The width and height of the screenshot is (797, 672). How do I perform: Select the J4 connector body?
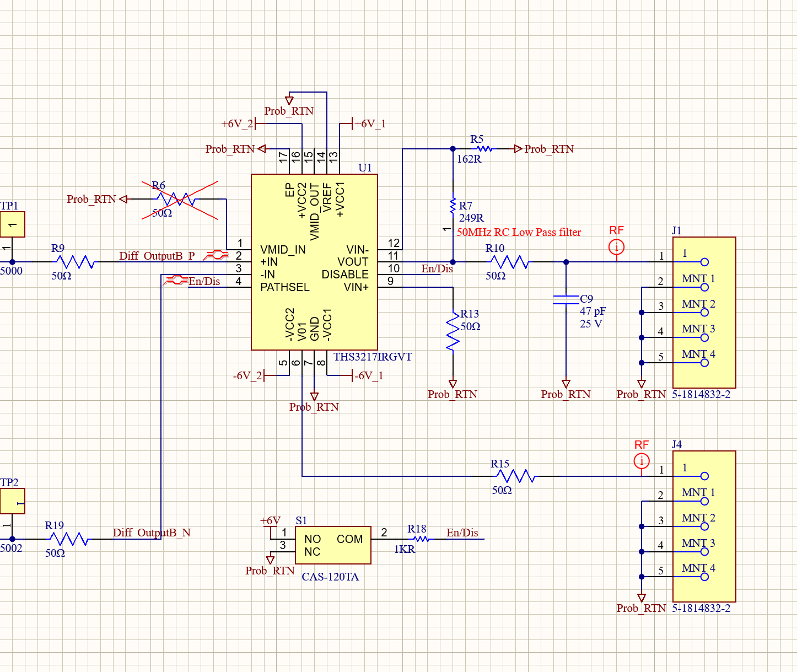pos(704,526)
